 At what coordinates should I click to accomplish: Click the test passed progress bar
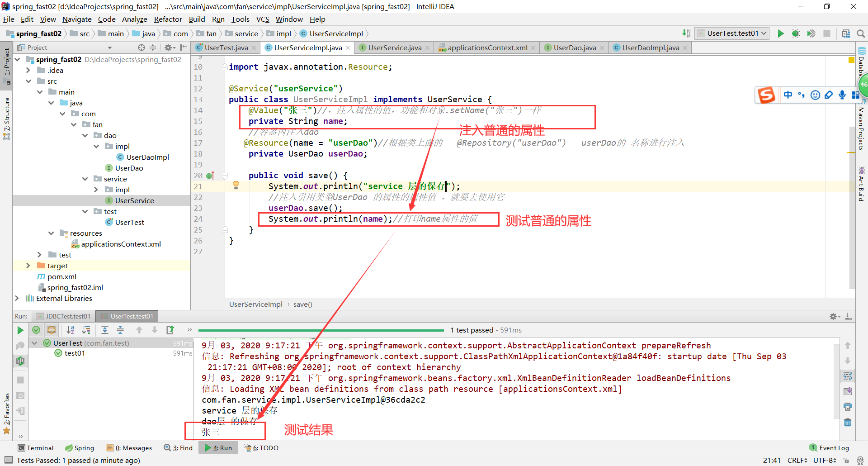click(x=321, y=330)
